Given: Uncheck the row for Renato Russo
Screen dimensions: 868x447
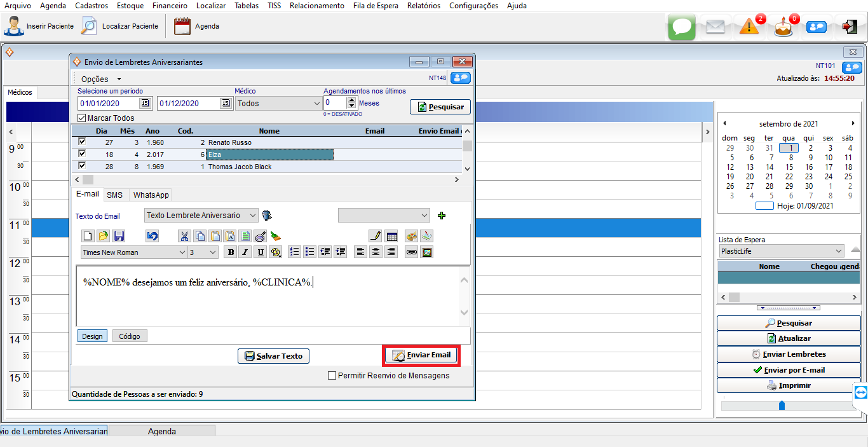Looking at the screenshot, I should 81,142.
